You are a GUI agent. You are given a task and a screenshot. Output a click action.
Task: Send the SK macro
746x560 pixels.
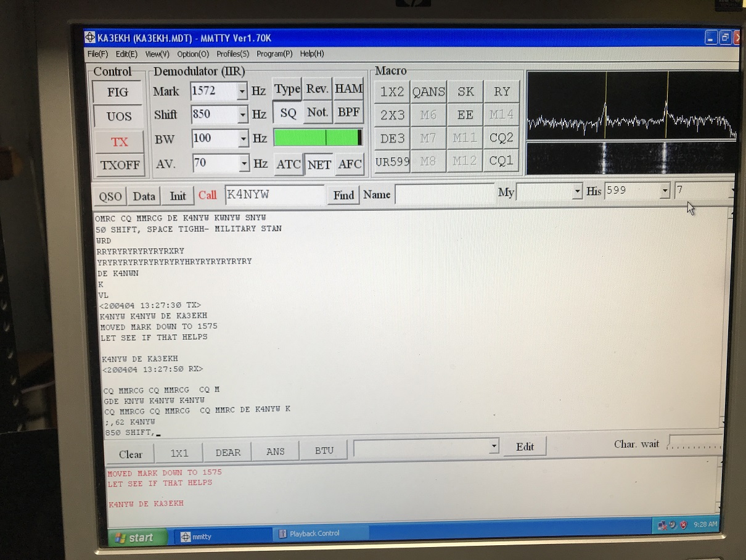pos(465,91)
